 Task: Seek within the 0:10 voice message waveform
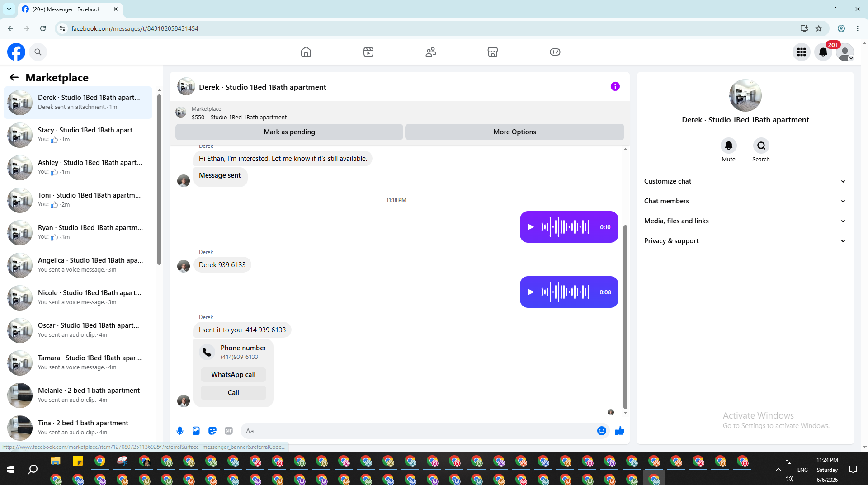click(566, 227)
